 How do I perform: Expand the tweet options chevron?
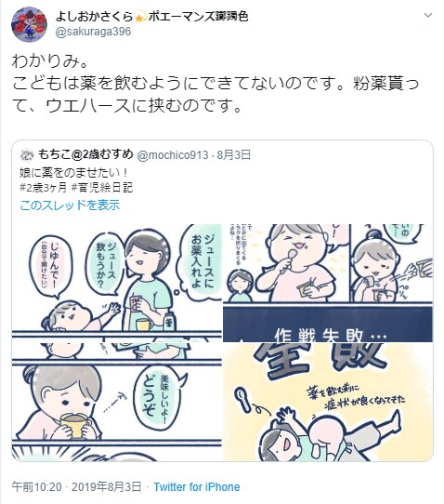428,15
